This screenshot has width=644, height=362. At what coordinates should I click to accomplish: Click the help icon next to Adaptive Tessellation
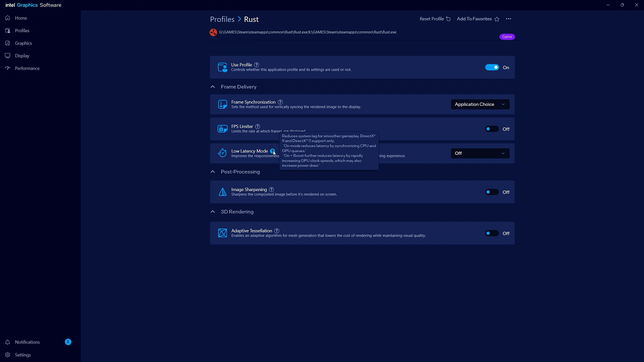tap(277, 231)
